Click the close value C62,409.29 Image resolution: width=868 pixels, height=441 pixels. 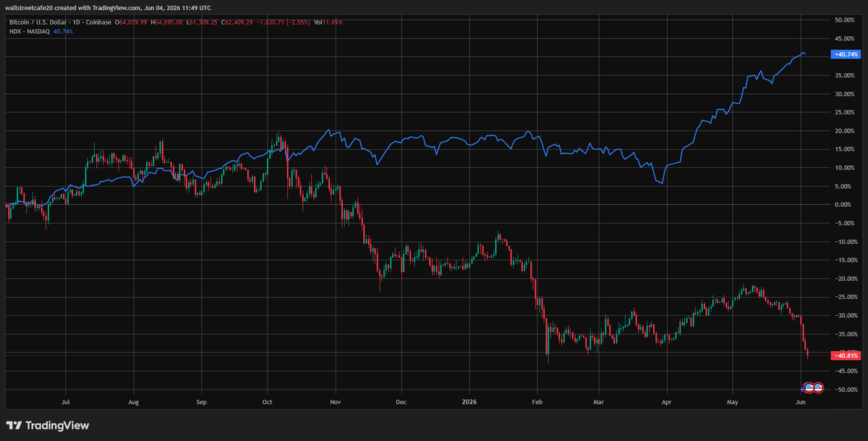[x=237, y=22]
